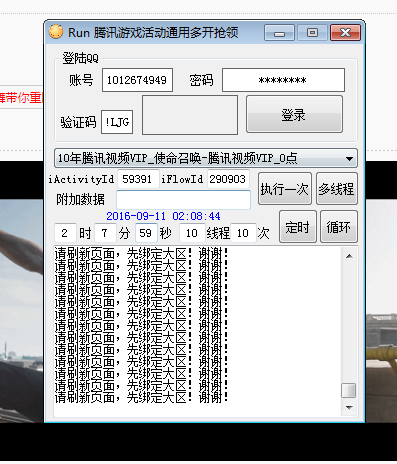Click the empty captcha image box

click(x=190, y=115)
